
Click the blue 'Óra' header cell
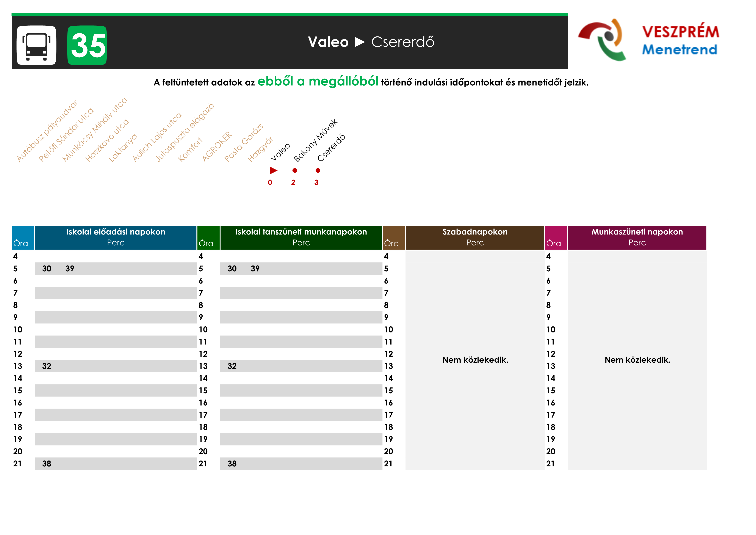click(x=23, y=238)
